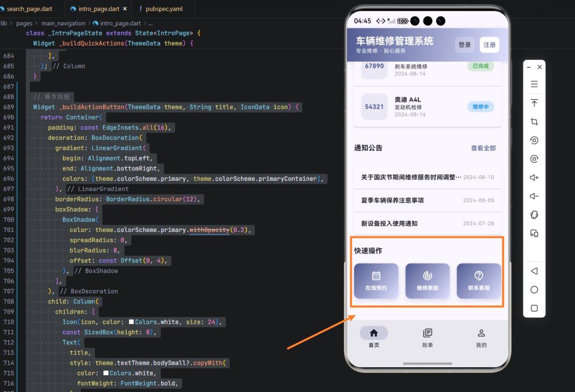Click LinearGradient on line 693

tap(117, 148)
